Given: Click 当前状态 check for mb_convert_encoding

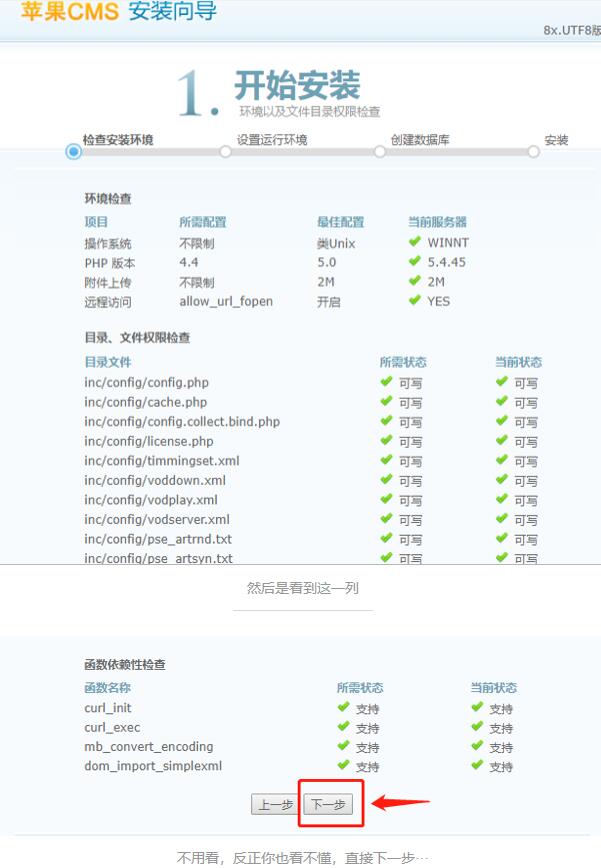Looking at the screenshot, I should pos(478,746).
